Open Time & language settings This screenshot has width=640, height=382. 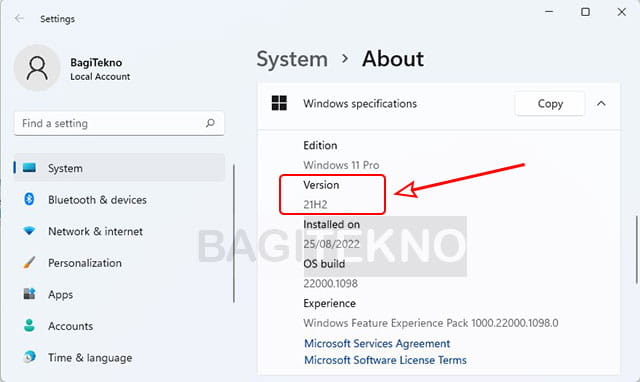[119, 358]
